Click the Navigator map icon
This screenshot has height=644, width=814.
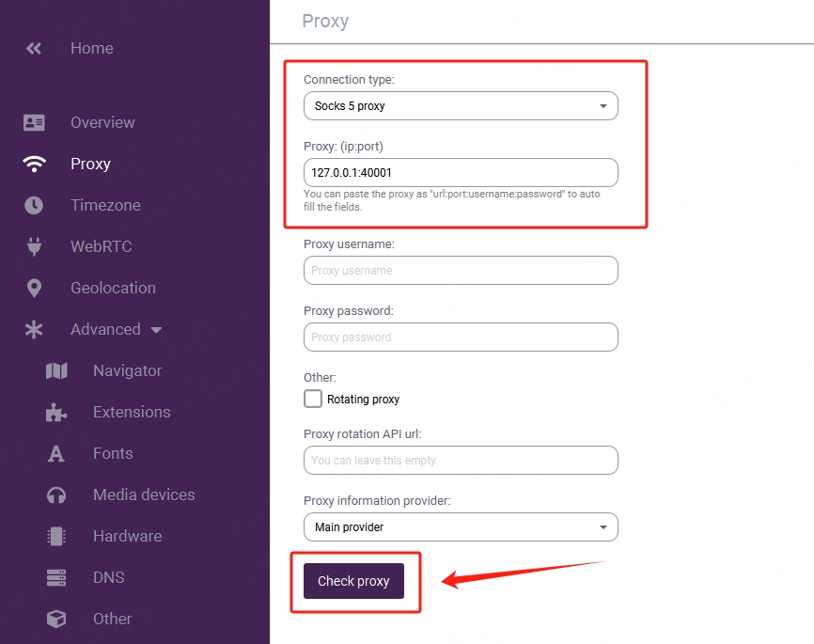point(56,370)
